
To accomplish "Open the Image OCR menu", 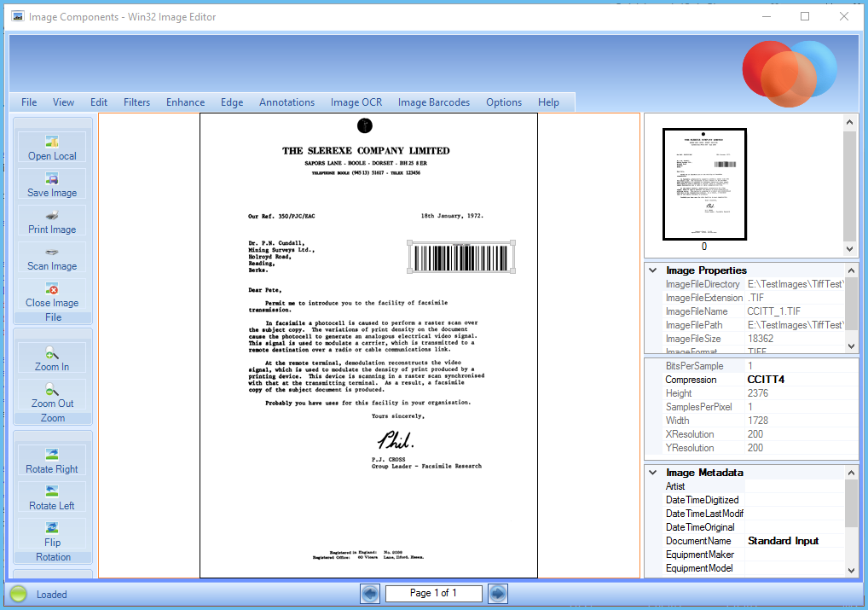I will coord(356,102).
